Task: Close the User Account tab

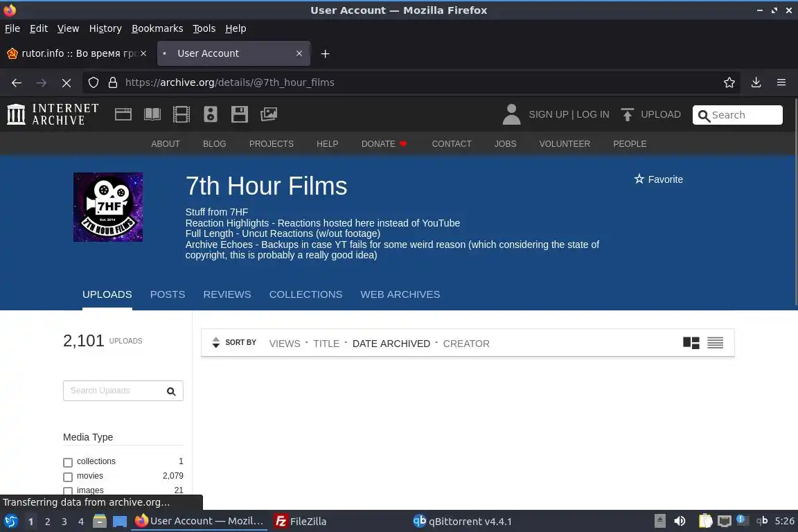Action: pos(299,53)
